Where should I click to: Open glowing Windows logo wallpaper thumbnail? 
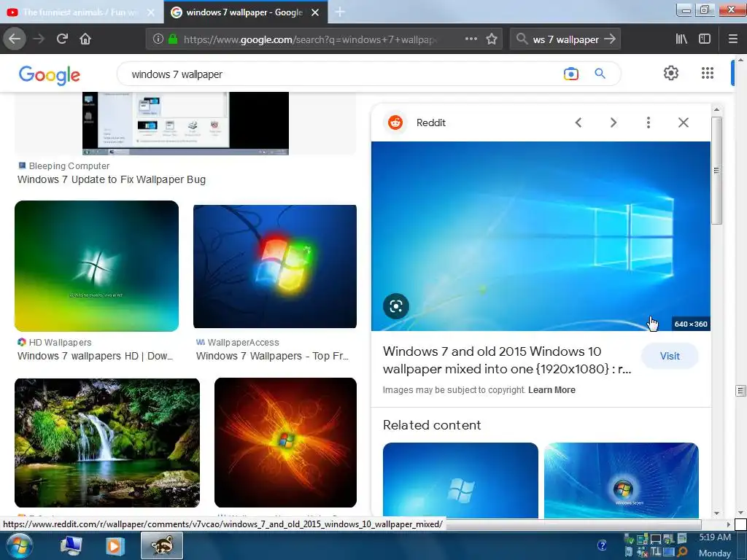(275, 266)
